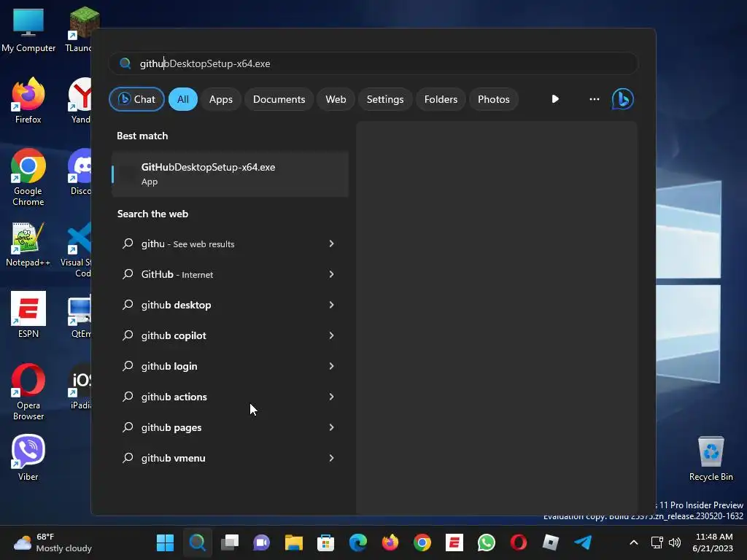Viewport: 747px width, 560px height.
Task: Open Microsoft Store from taskbar
Action: click(x=326, y=542)
